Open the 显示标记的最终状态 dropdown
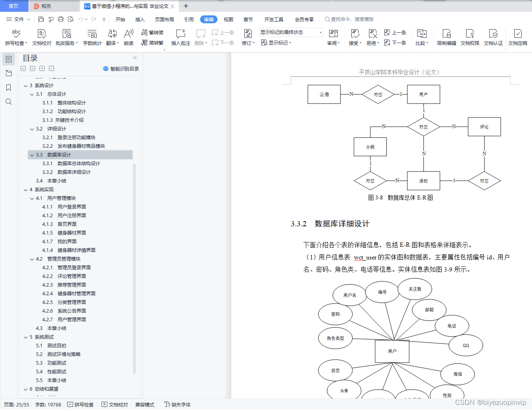 click(291, 32)
